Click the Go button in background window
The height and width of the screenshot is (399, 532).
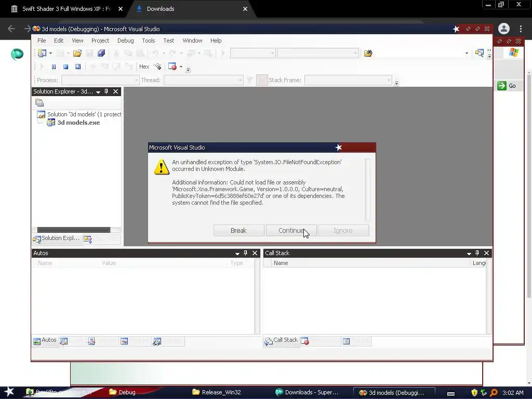(x=507, y=86)
